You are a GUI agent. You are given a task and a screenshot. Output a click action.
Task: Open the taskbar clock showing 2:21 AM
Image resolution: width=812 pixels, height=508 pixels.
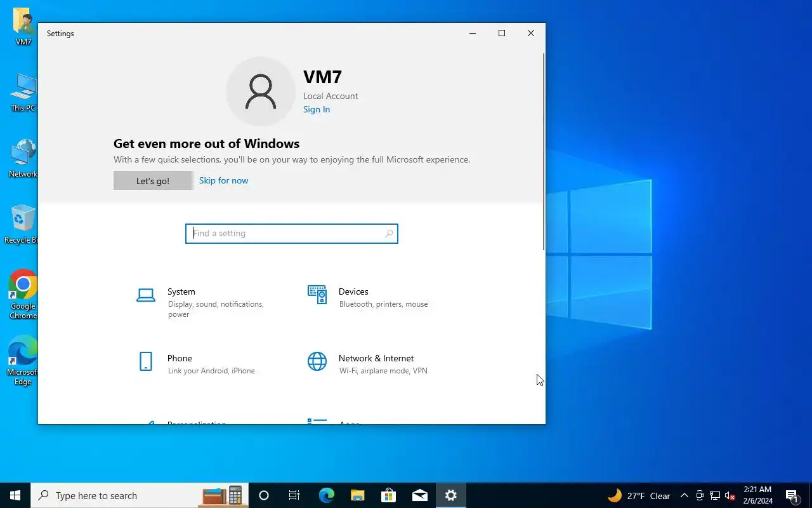pyautogui.click(x=757, y=495)
